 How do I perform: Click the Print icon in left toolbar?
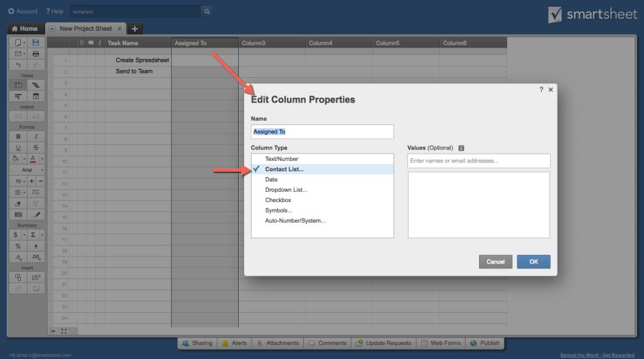pos(36,54)
